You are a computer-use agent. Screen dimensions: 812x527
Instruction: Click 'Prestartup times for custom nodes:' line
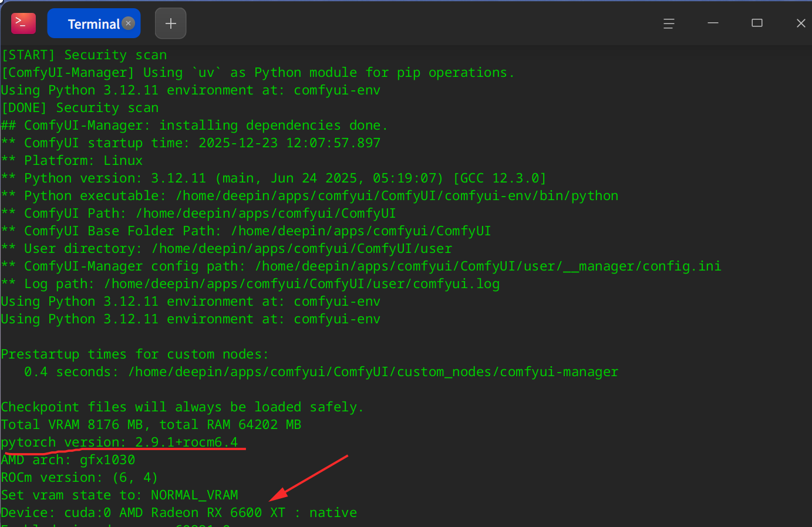(135, 354)
